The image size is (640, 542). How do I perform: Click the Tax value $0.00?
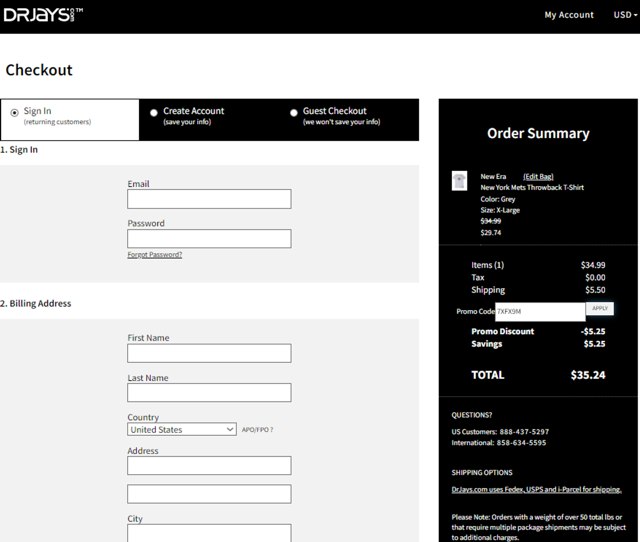click(x=595, y=278)
